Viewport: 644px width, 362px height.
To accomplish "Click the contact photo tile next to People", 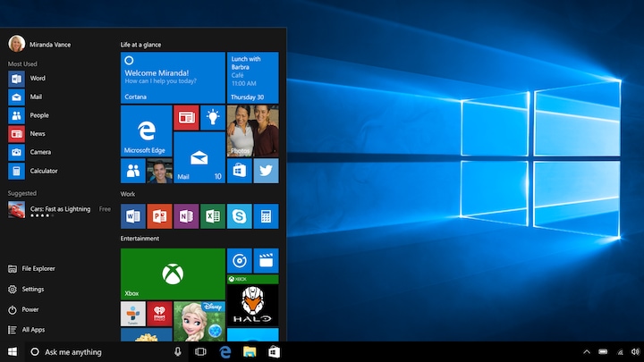I will 160,171.
